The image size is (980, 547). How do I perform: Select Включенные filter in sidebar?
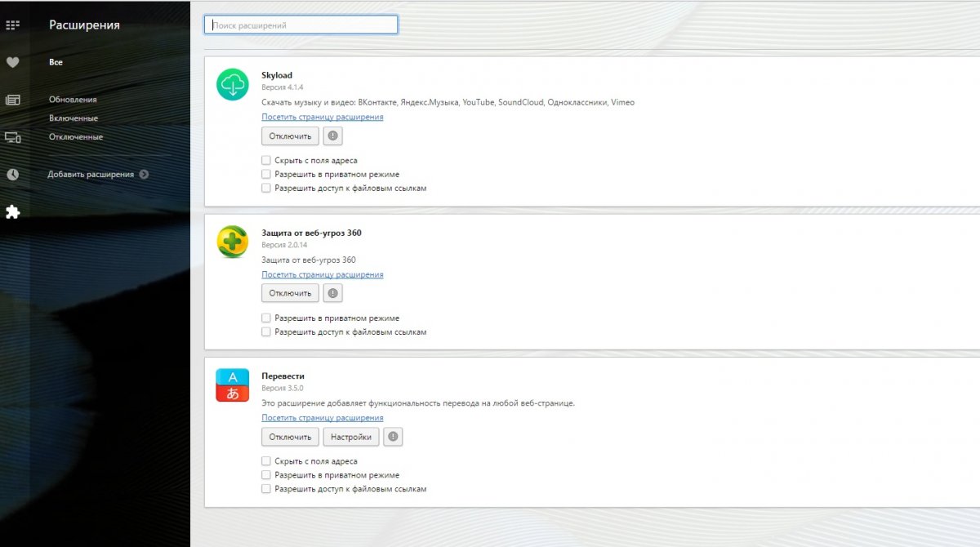[x=73, y=118]
